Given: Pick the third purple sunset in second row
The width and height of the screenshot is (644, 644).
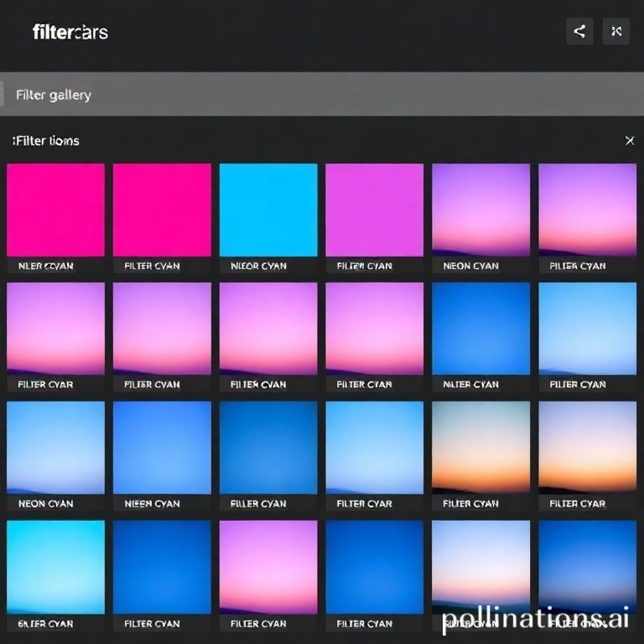Looking at the screenshot, I should coord(268,329).
